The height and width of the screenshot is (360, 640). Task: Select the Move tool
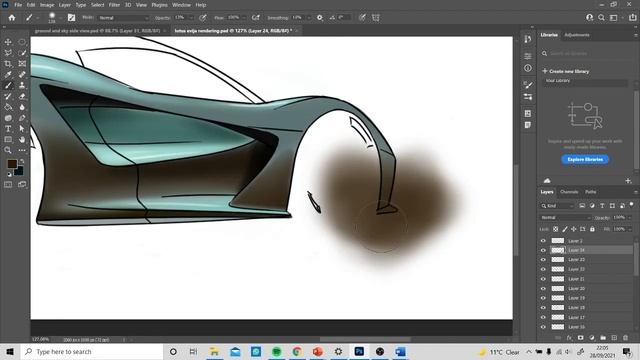click(8, 42)
